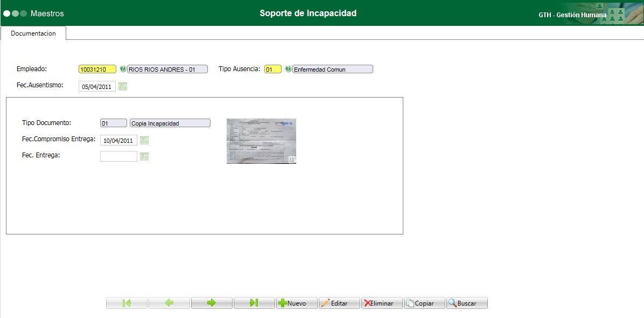Click the Fec.Compromiso Entrega date field

click(x=118, y=140)
